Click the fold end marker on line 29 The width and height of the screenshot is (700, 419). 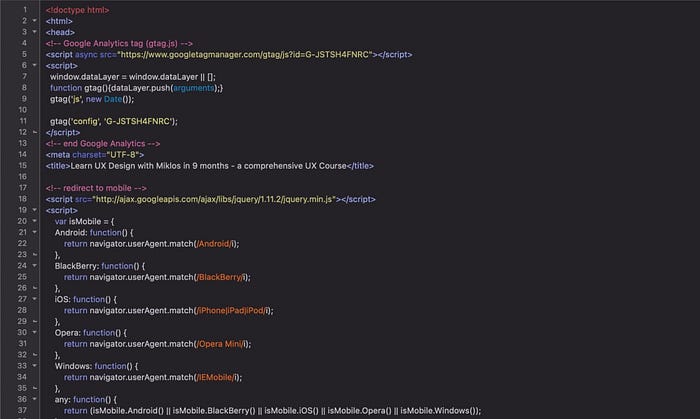(x=34, y=321)
